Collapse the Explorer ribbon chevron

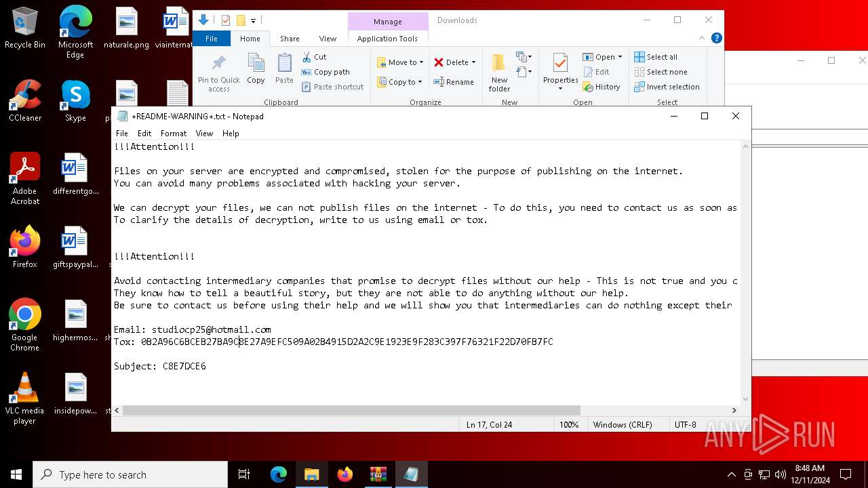[703, 38]
